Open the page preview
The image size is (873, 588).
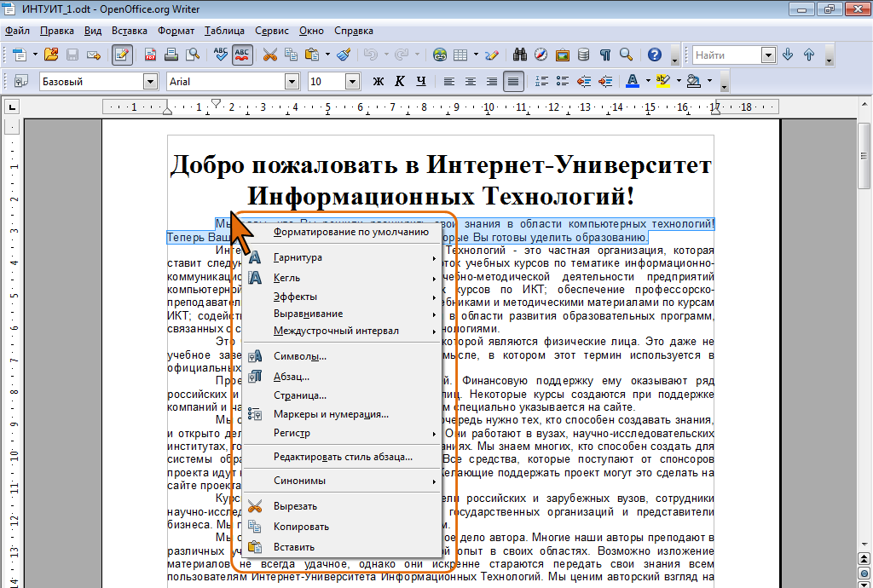(x=193, y=55)
